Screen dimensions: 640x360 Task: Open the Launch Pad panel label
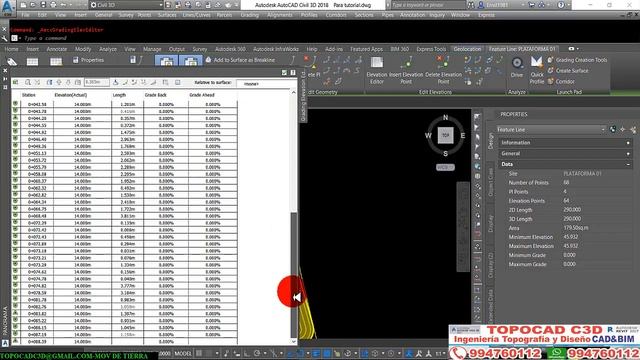[569, 92]
